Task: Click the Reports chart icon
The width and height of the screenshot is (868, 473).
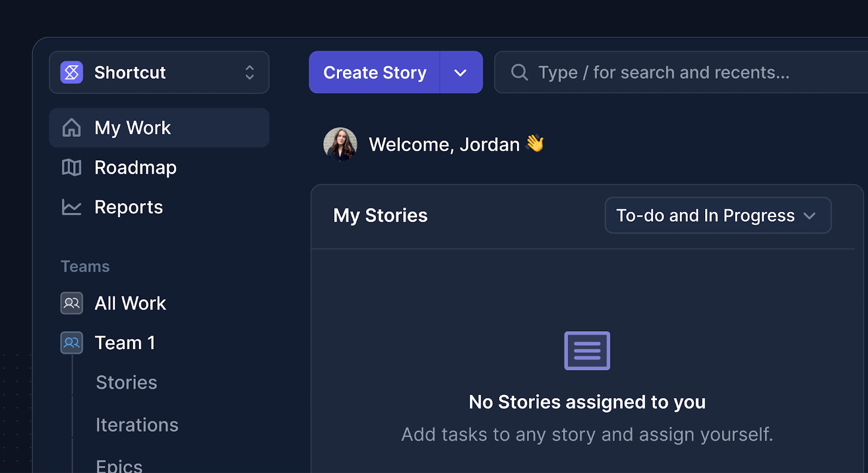Action: click(x=72, y=207)
